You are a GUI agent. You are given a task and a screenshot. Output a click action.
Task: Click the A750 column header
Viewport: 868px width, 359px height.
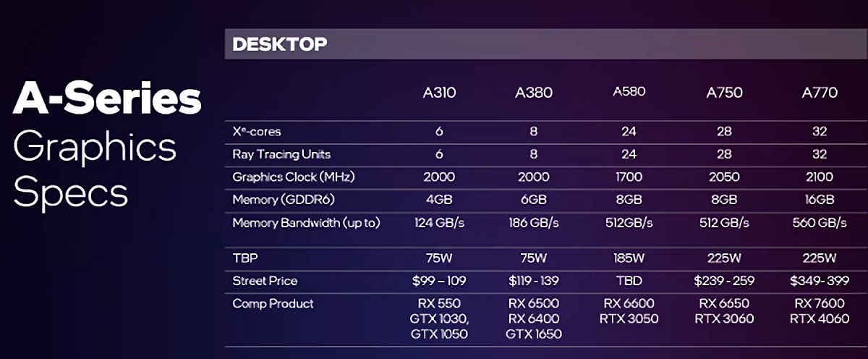(x=724, y=93)
